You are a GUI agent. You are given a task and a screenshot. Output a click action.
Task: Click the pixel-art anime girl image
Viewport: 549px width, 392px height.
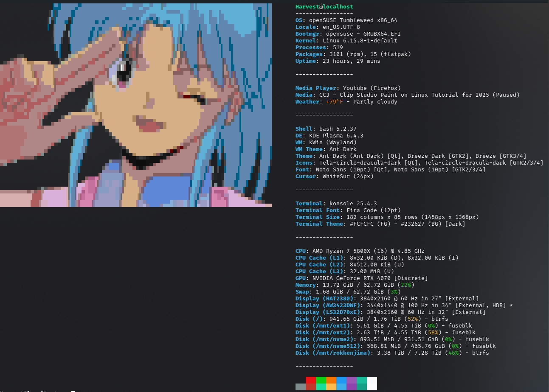pyautogui.click(x=136, y=105)
